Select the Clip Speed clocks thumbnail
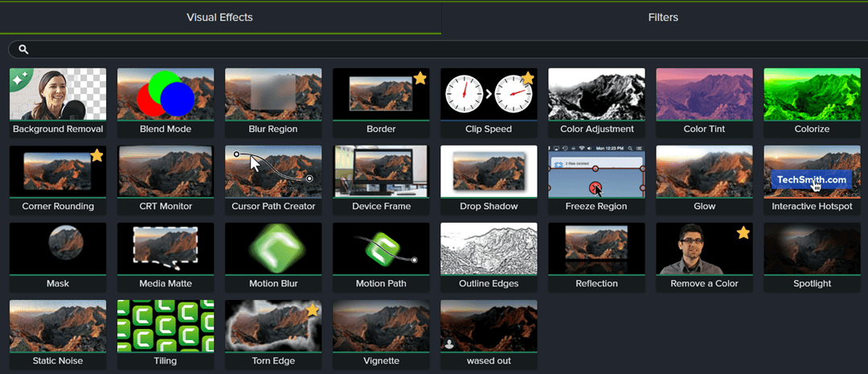Screen dimensions: 868x374 coord(489,94)
